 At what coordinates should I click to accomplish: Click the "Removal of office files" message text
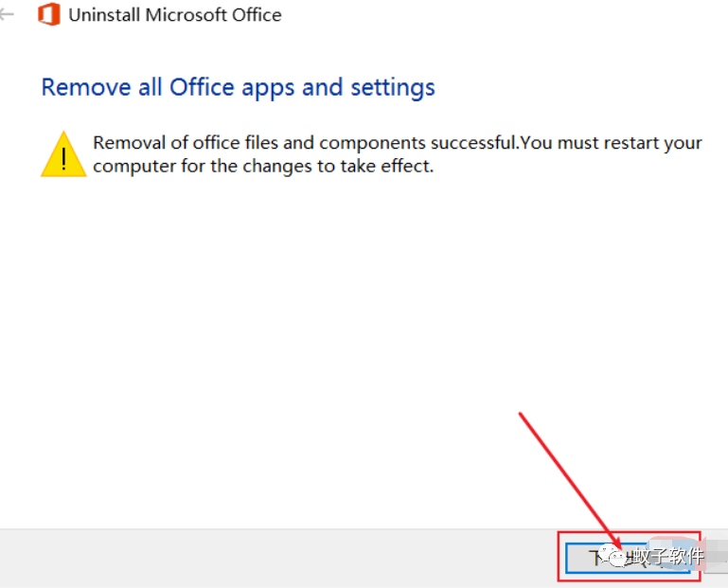398,154
